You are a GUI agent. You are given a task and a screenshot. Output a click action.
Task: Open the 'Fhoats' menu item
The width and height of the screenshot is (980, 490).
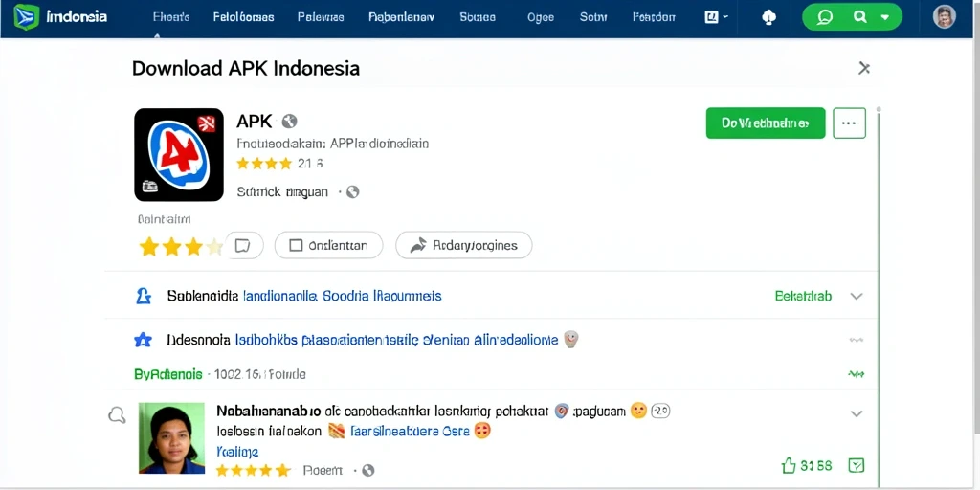click(x=170, y=17)
